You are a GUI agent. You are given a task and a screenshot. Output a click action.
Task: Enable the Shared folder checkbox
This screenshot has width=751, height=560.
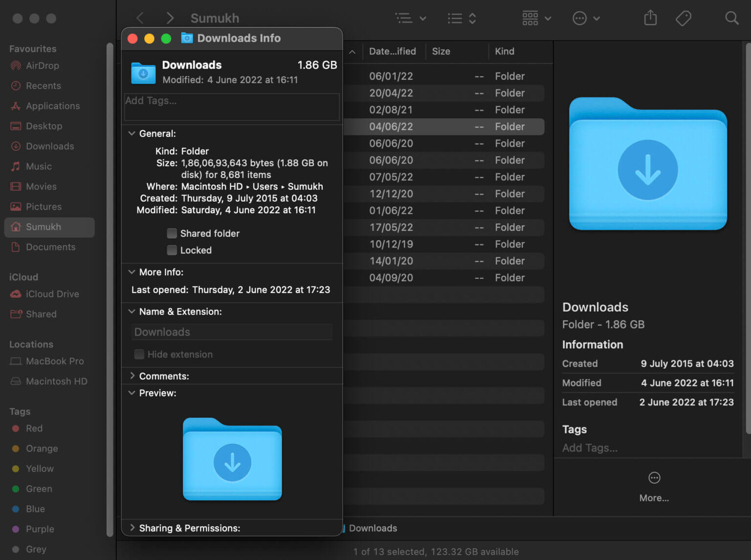[172, 233]
